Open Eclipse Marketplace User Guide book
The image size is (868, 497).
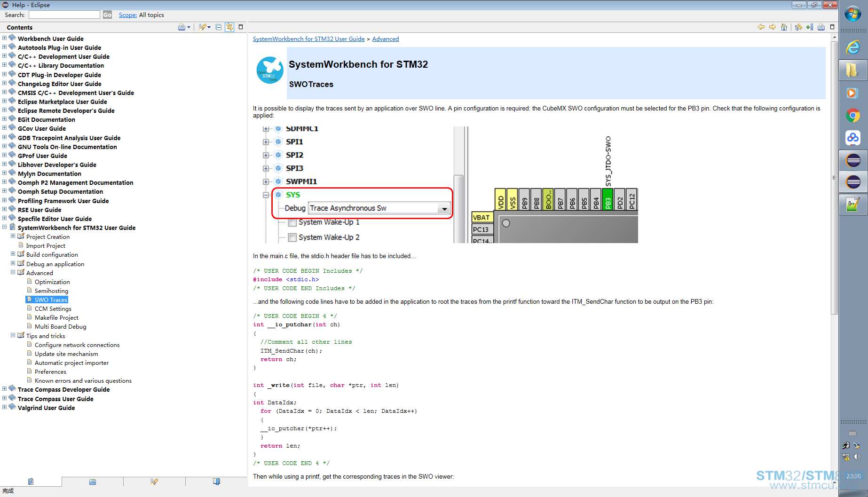click(63, 102)
